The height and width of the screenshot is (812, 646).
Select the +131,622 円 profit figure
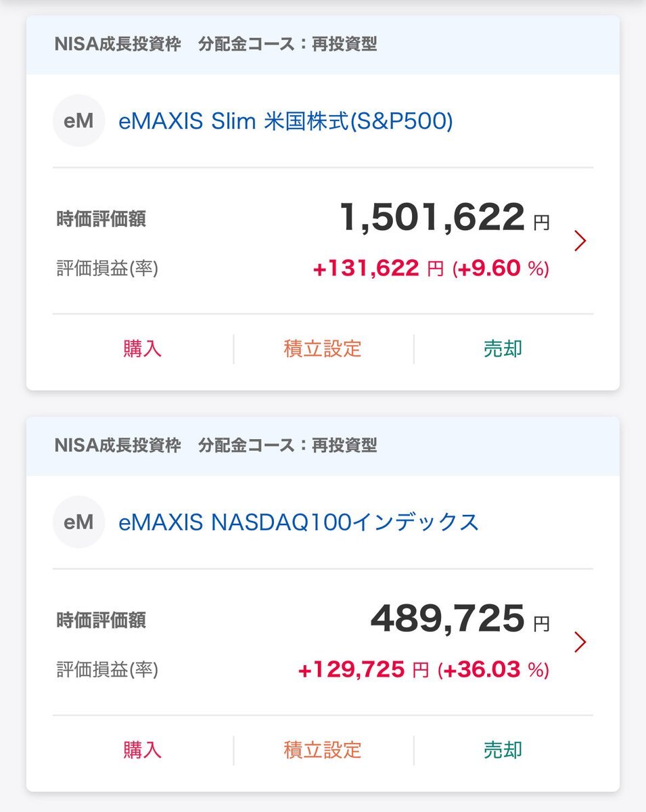[377, 269]
